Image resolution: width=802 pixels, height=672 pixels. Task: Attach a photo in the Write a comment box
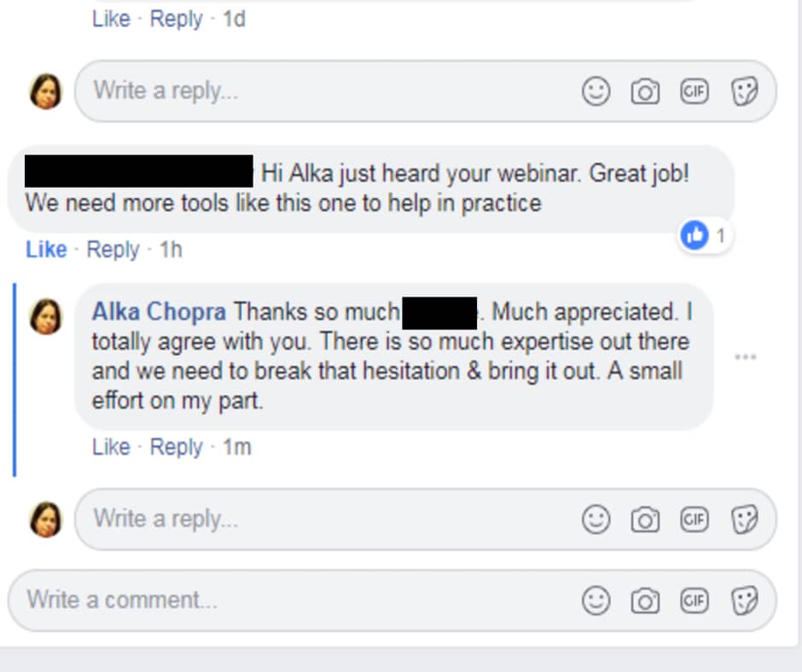[x=645, y=600]
